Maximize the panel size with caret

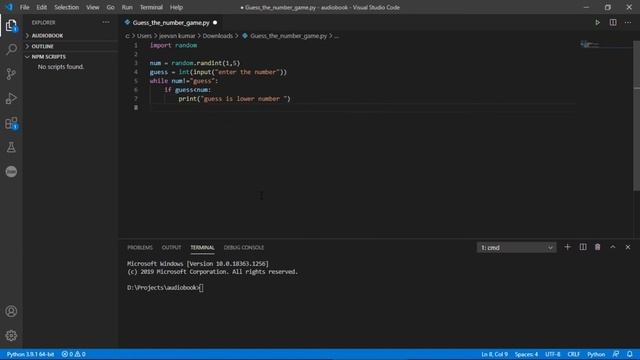point(613,247)
